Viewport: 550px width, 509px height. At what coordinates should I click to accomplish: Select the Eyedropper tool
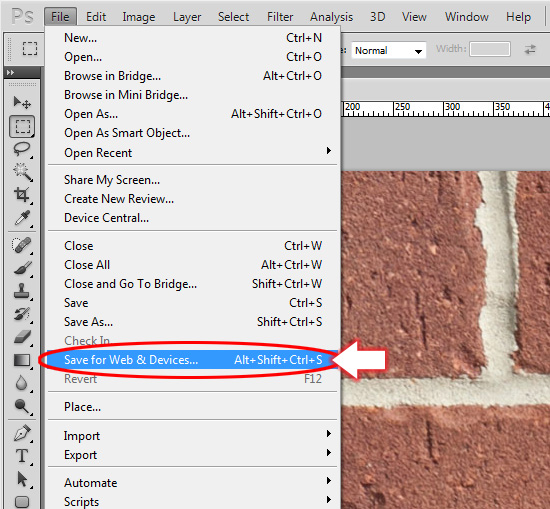coord(22,218)
